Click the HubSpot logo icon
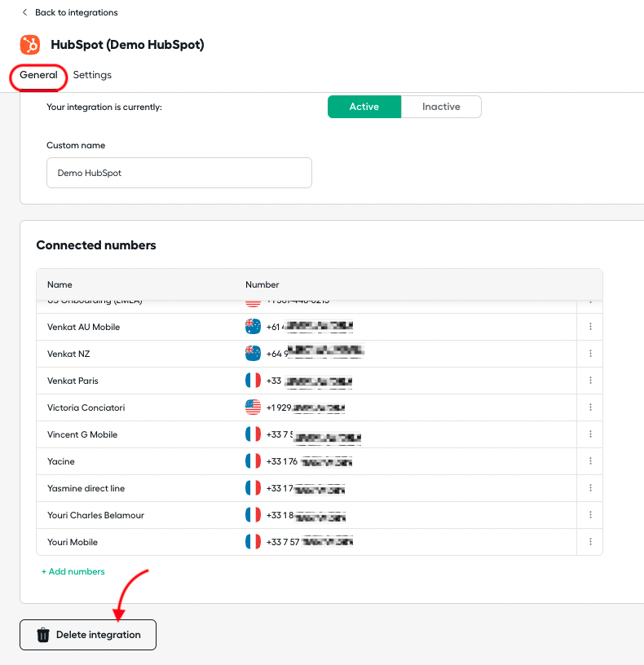Image resolution: width=644 pixels, height=665 pixels. [30, 45]
